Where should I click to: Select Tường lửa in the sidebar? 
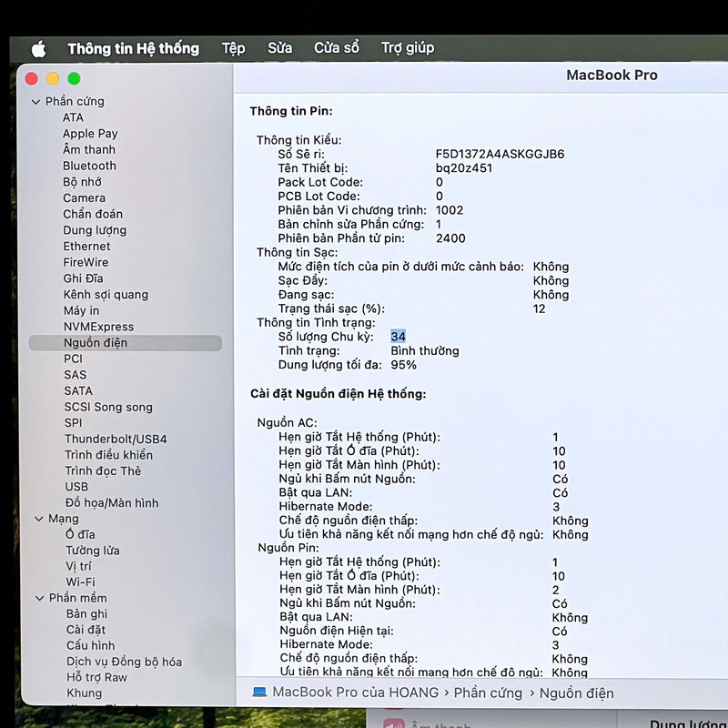[x=93, y=551]
